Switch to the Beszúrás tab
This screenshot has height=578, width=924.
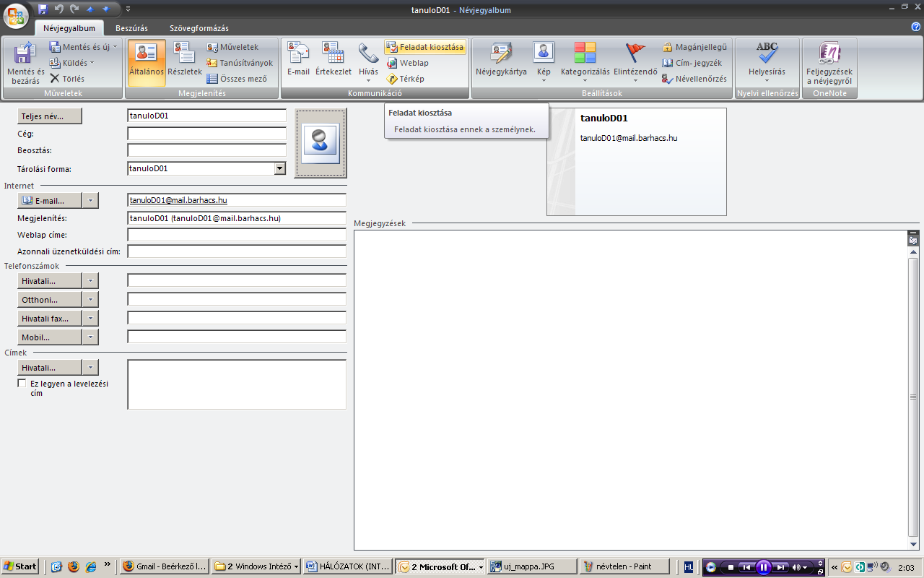coord(131,28)
